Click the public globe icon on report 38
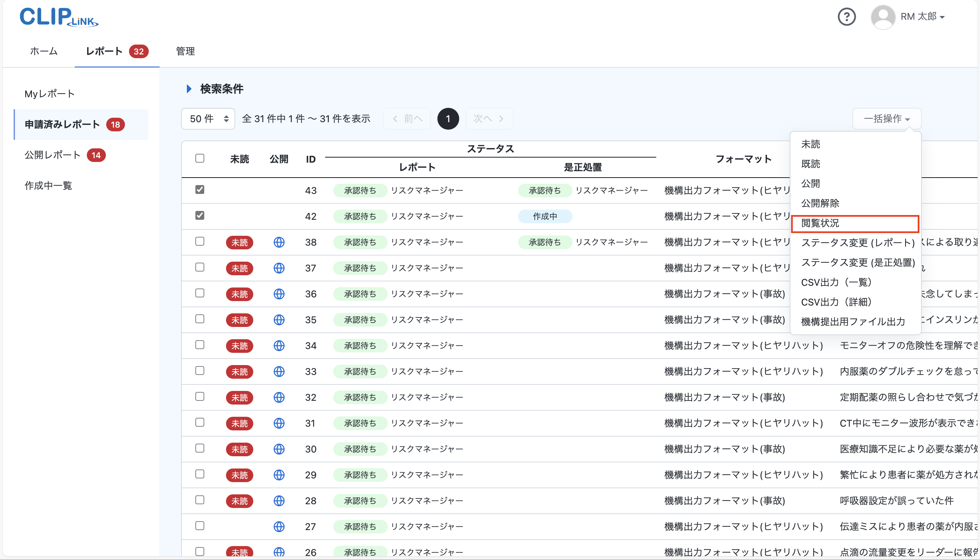Screen dimensions: 980x559 pyautogui.click(x=279, y=242)
